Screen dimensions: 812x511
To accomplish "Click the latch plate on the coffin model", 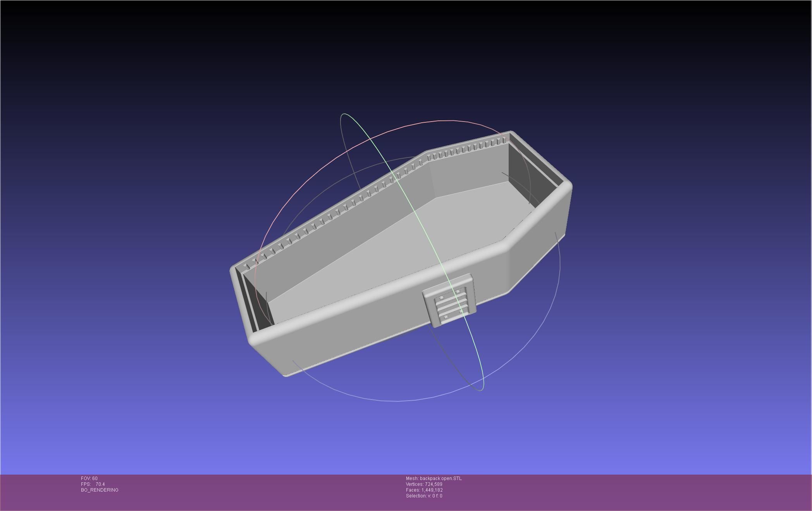I will (449, 301).
